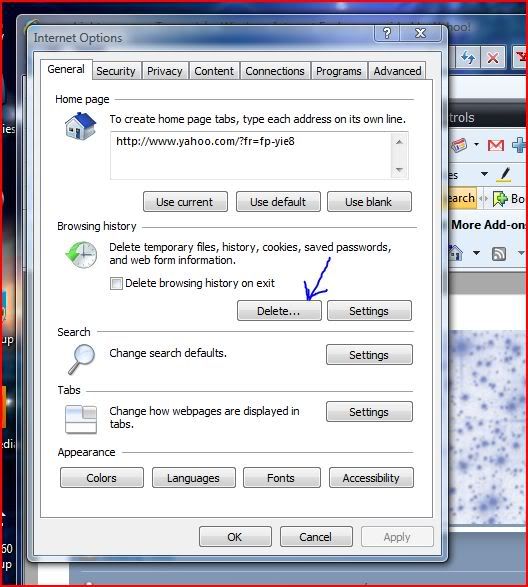Click the RSS feeds toolbar icon
This screenshot has width=528, height=587.
[x=499, y=253]
